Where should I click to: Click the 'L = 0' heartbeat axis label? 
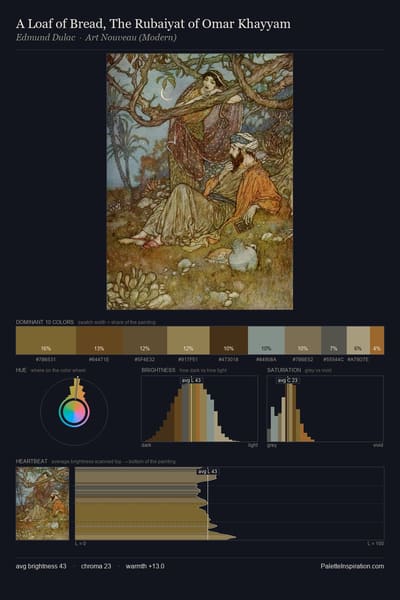(80, 543)
